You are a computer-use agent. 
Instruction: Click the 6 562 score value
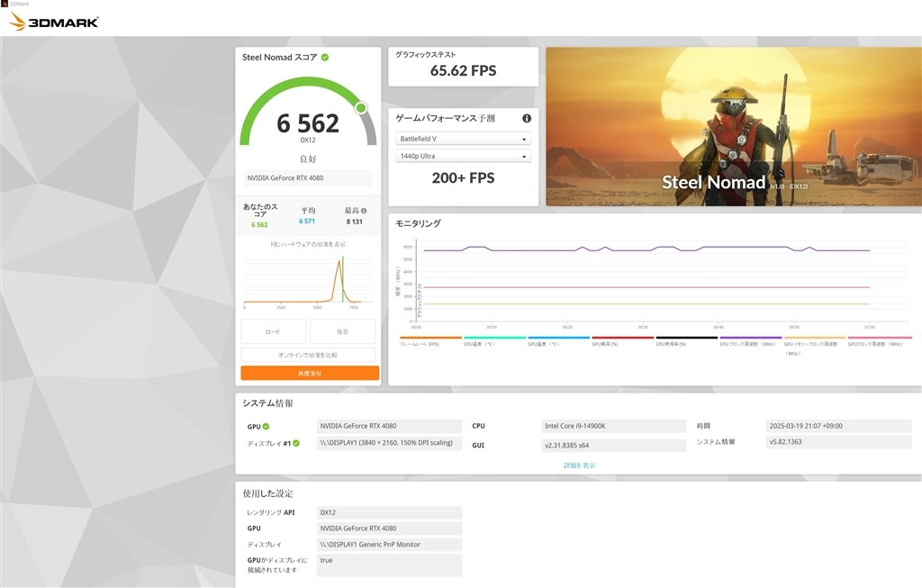tap(308, 123)
